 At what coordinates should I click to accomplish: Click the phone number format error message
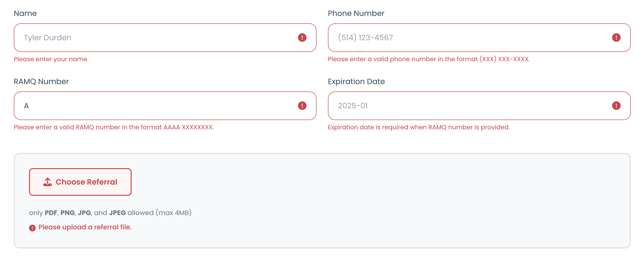coord(428,59)
